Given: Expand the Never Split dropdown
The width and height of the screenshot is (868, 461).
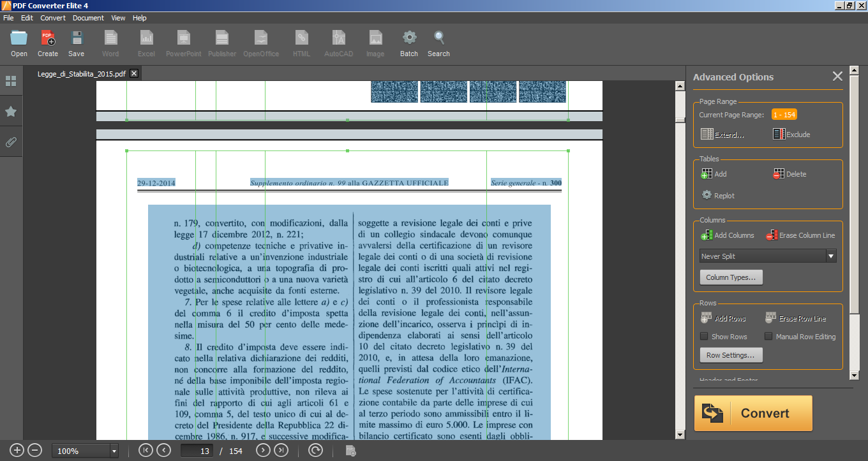Looking at the screenshot, I should [x=831, y=256].
